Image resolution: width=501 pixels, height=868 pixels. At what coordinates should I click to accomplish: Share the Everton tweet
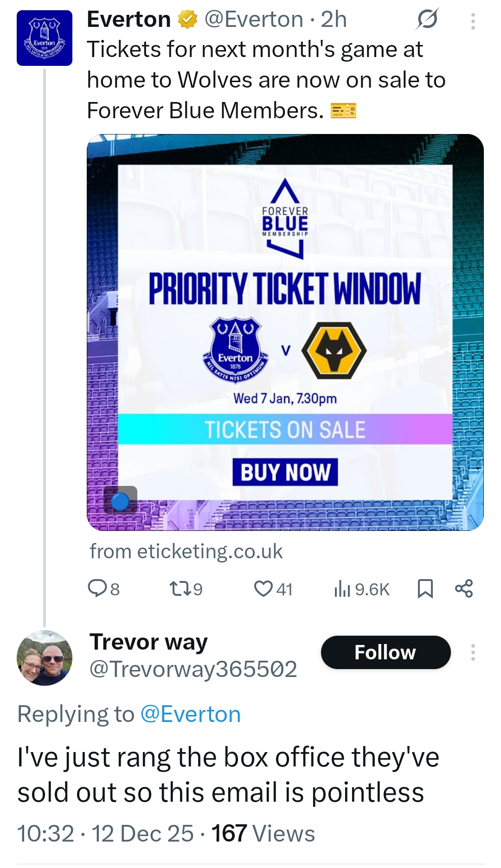[x=464, y=588]
